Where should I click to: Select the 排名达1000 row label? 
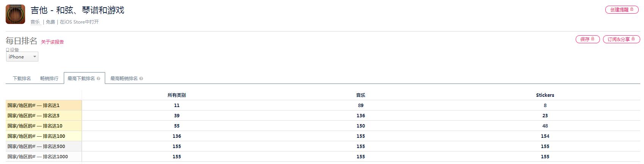coord(38,157)
